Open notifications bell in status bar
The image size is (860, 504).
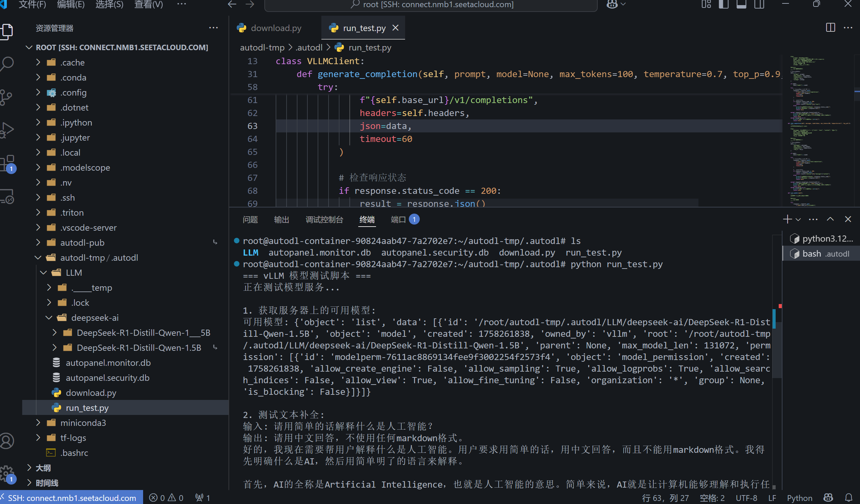(848, 498)
